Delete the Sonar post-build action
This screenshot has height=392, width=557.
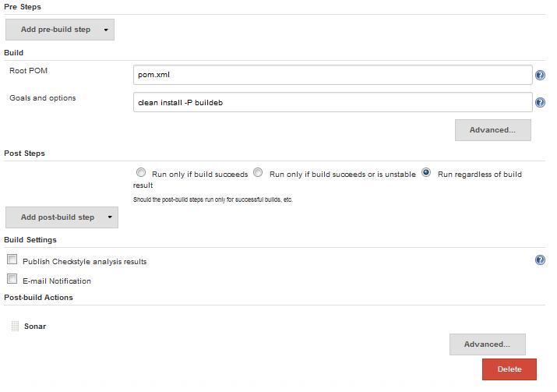click(509, 369)
